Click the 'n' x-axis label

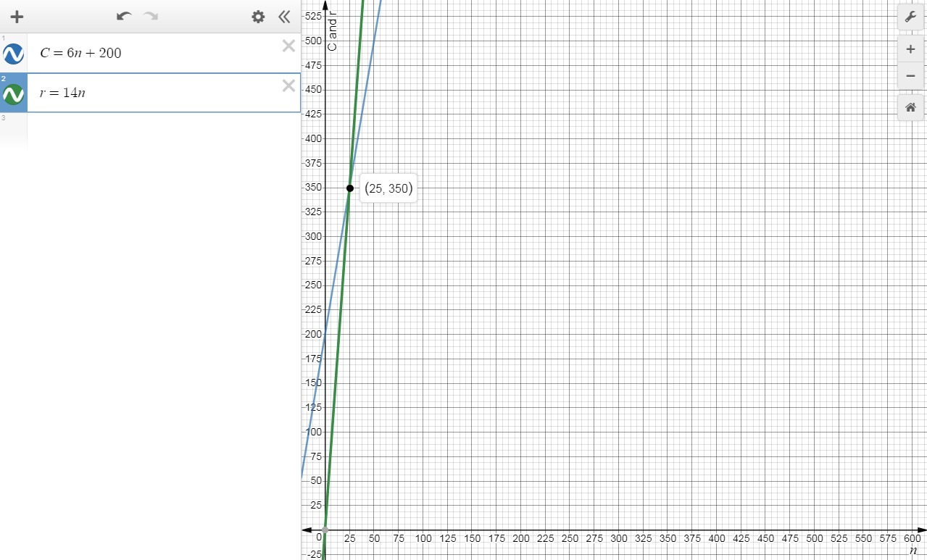pyautogui.click(x=913, y=551)
